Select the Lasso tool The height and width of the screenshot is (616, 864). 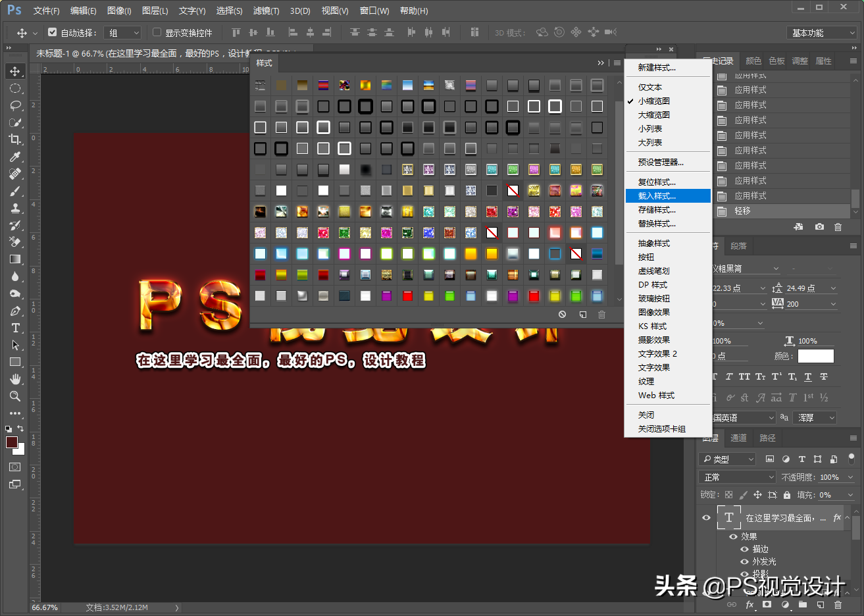[x=14, y=105]
